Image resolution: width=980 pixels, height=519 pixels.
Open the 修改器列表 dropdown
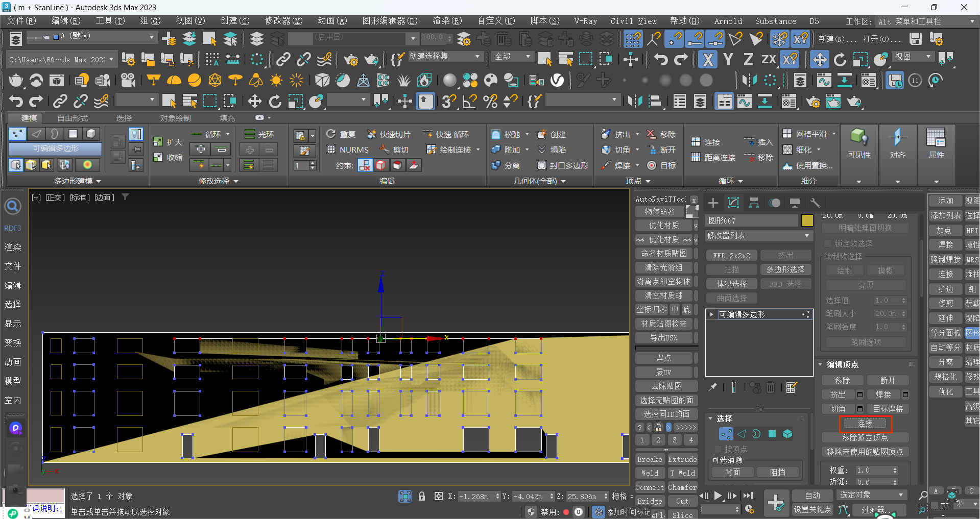(x=758, y=235)
